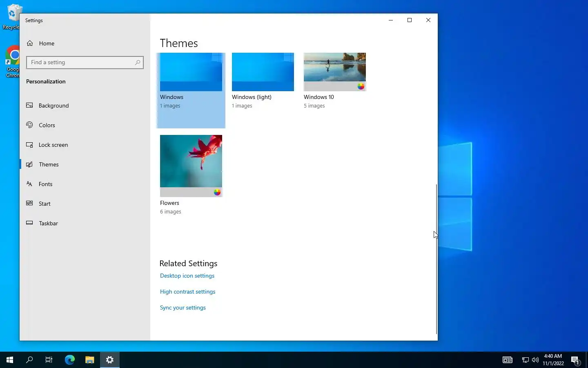
Task: Click the 'Windows (light)' theme name
Action: pyautogui.click(x=252, y=97)
